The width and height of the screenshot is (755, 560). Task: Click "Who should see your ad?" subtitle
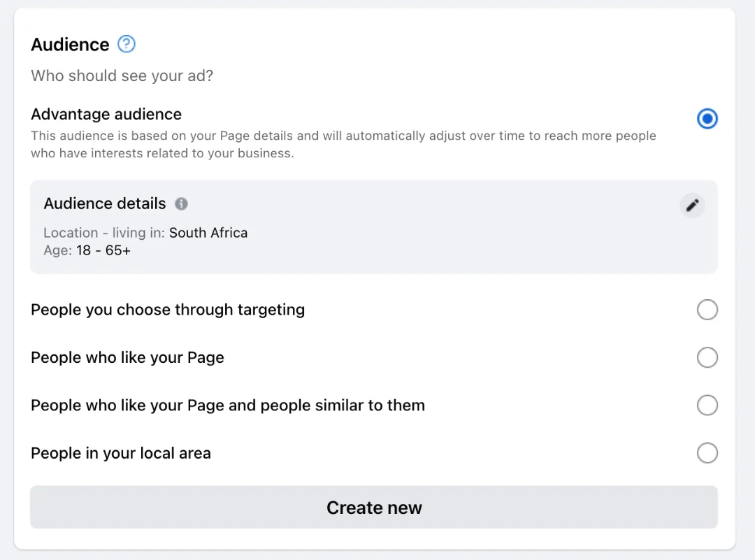[x=122, y=76]
